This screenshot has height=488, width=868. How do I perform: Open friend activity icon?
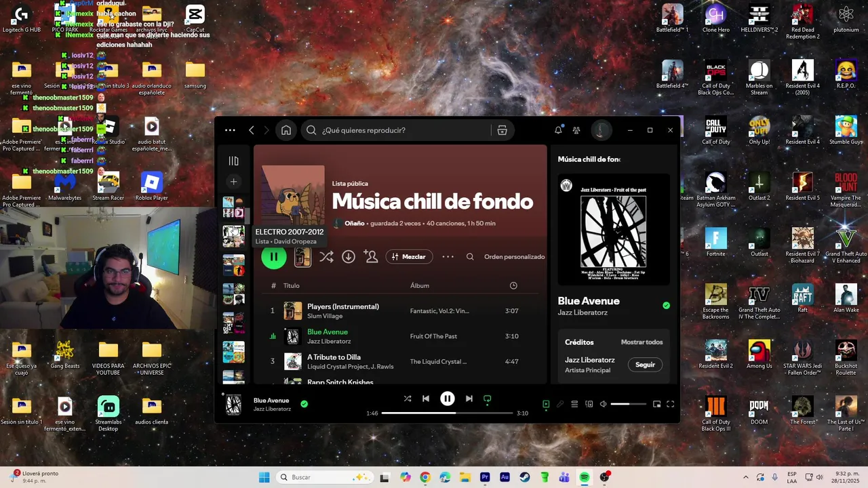point(576,130)
